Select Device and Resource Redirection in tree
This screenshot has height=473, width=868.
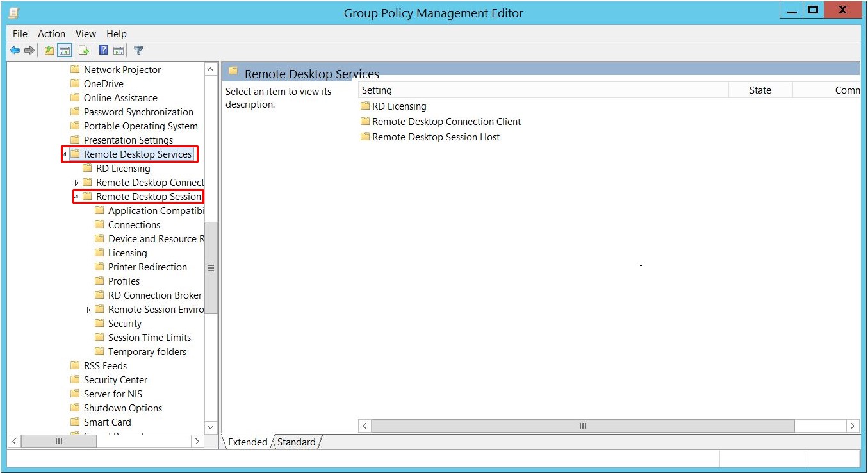tap(156, 238)
